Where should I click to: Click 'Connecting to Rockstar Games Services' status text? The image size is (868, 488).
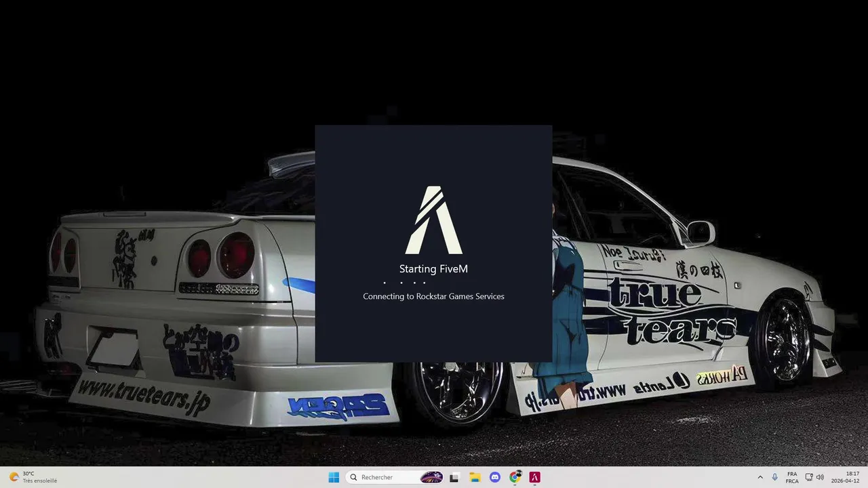(x=433, y=296)
